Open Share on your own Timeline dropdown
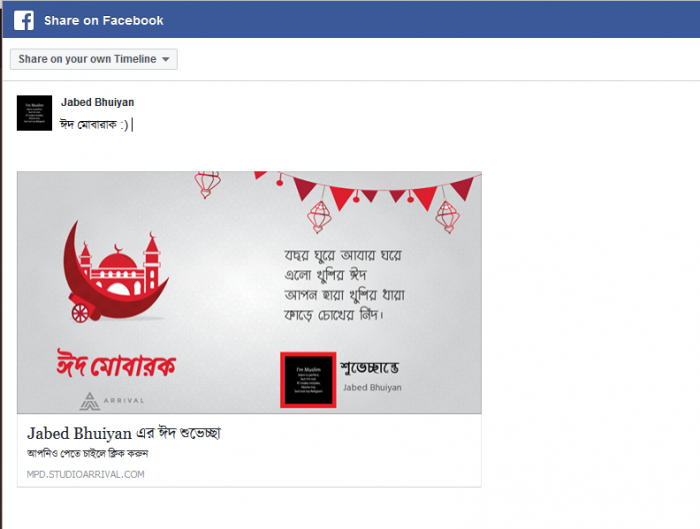 [x=94, y=59]
